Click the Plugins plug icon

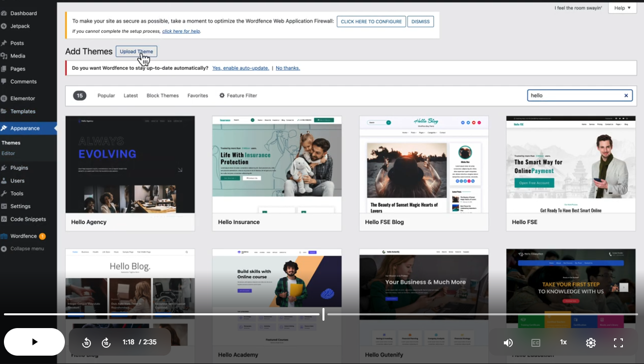[4, 168]
